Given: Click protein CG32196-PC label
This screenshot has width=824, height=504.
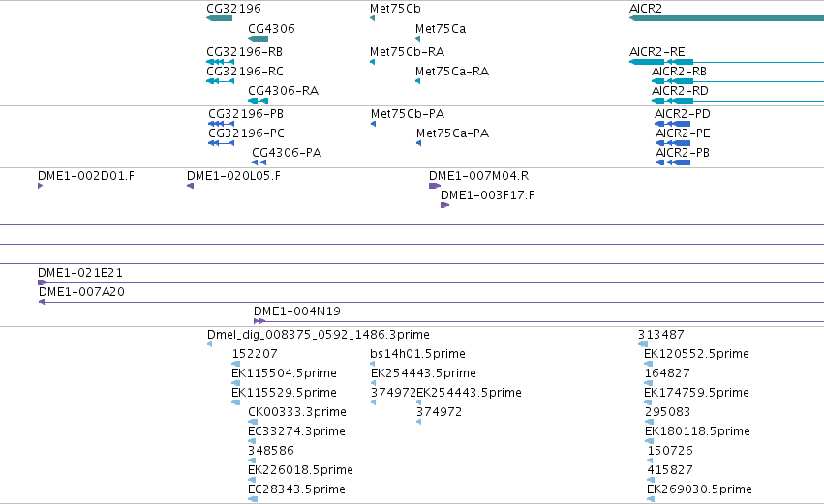Looking at the screenshot, I should click(247, 133).
